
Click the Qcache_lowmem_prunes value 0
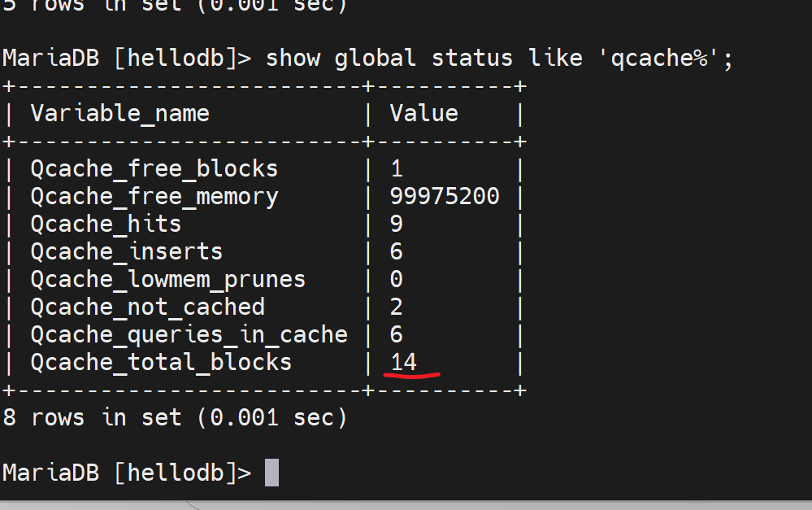coord(397,280)
